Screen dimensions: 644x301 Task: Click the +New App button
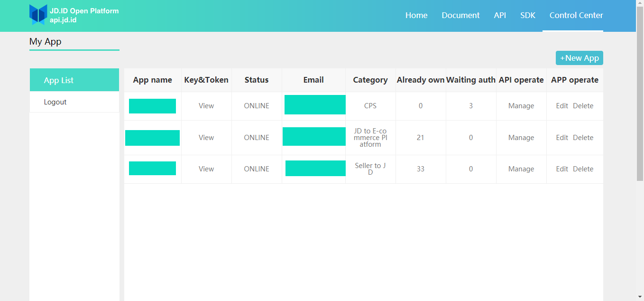click(580, 58)
